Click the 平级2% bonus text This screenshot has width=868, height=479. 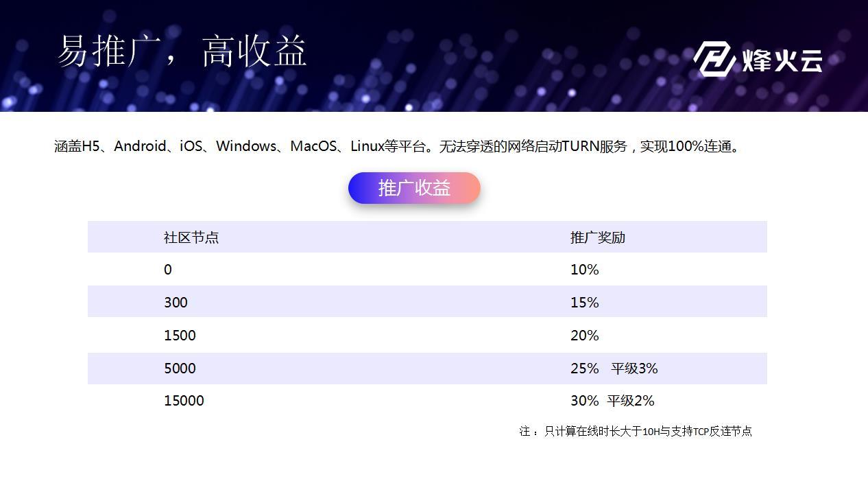(x=631, y=401)
